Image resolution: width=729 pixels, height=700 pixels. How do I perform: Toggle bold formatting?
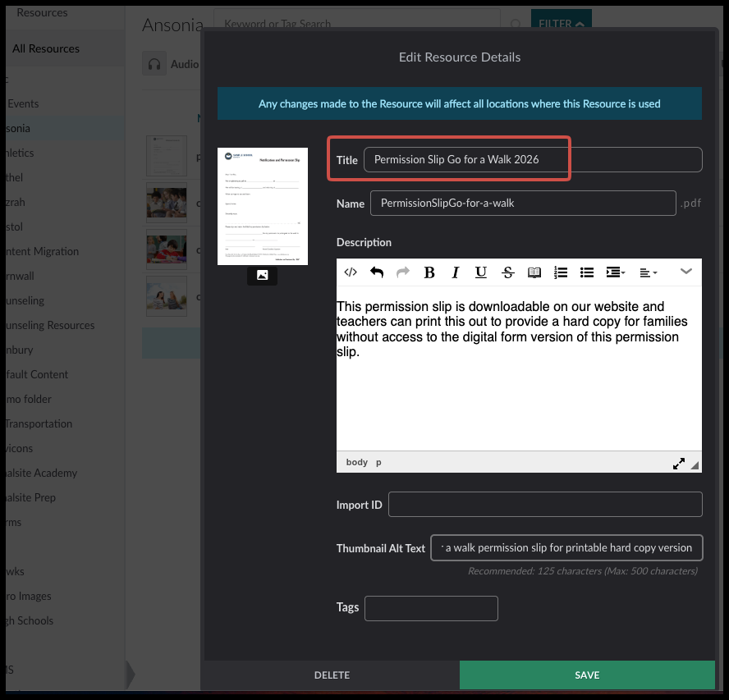[x=429, y=272]
